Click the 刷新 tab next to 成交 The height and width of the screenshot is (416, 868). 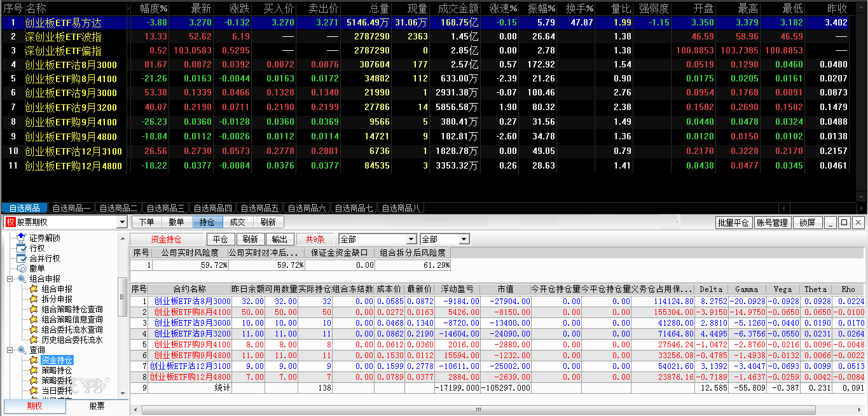[x=268, y=222]
